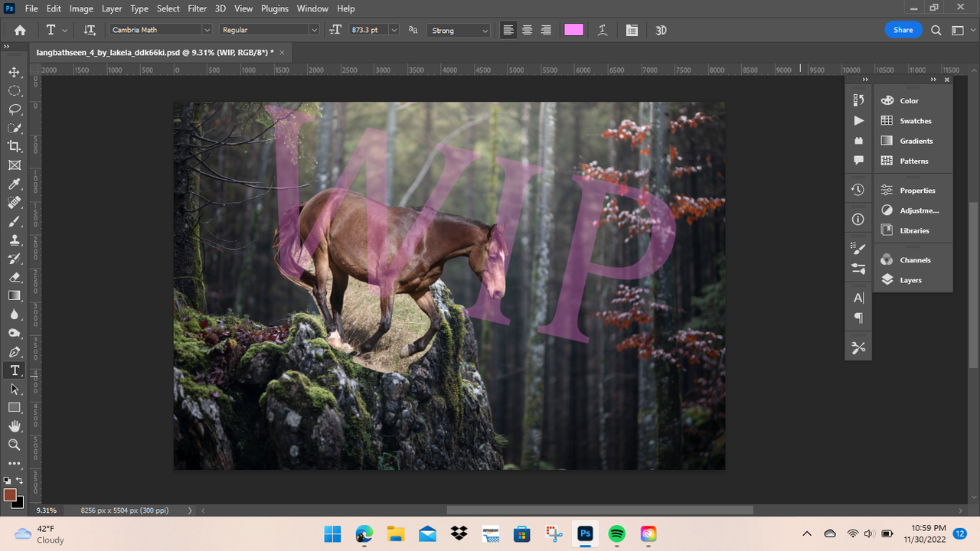Open the font size dropdown
This screenshot has width=980, height=551.
click(x=394, y=30)
